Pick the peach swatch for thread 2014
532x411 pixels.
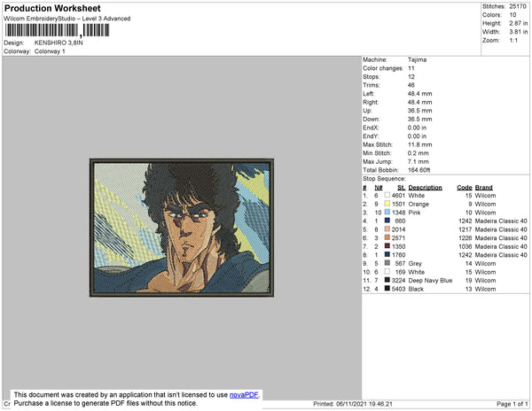coord(387,229)
